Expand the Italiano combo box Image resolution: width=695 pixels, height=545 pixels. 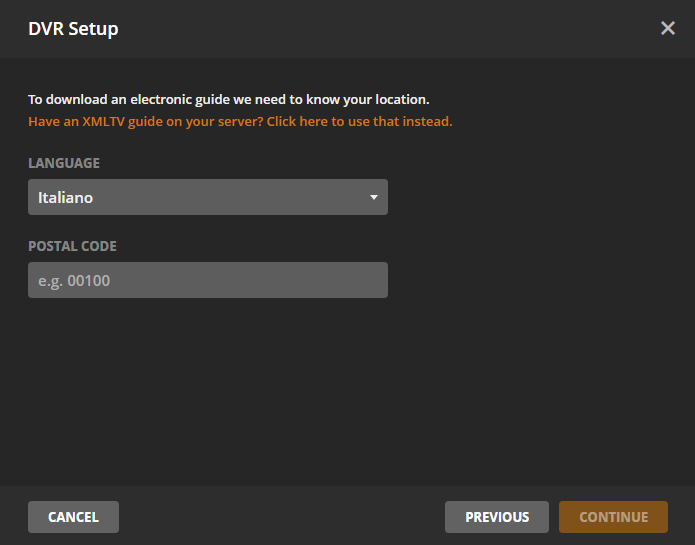tap(208, 197)
